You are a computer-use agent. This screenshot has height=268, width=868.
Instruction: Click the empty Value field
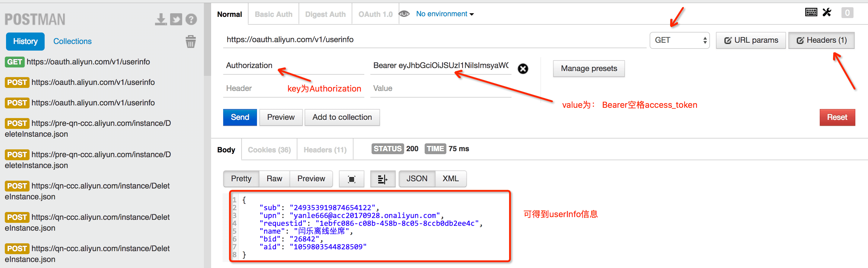coord(441,89)
